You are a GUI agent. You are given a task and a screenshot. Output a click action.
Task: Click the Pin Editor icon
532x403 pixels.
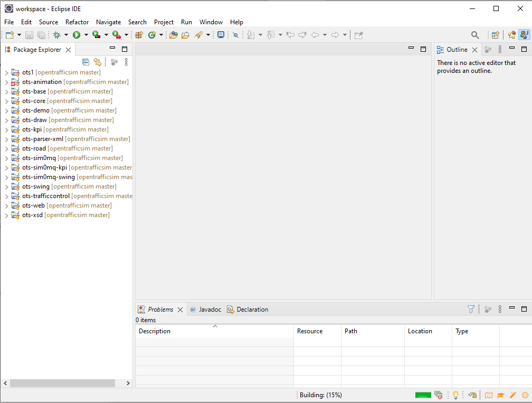tap(359, 35)
